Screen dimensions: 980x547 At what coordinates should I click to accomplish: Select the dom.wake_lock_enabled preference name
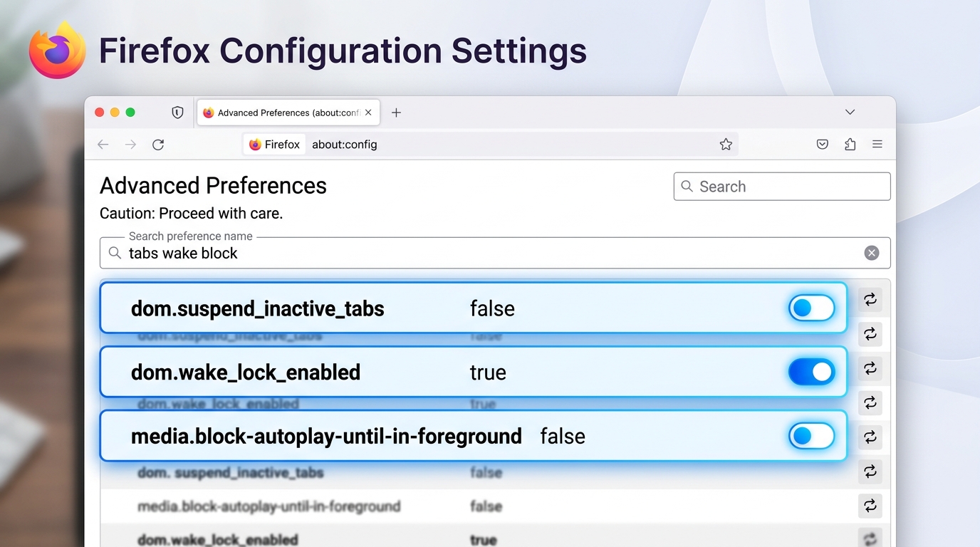pyautogui.click(x=246, y=373)
